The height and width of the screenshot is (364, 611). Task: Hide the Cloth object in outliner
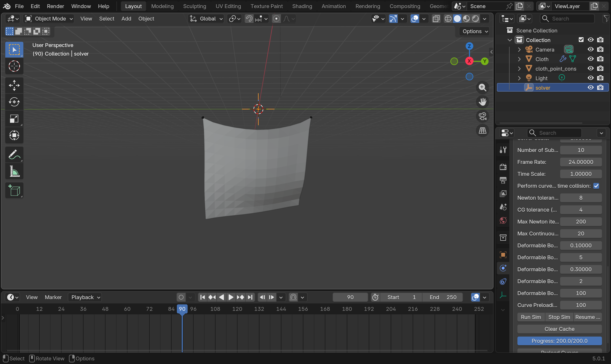[590, 59]
